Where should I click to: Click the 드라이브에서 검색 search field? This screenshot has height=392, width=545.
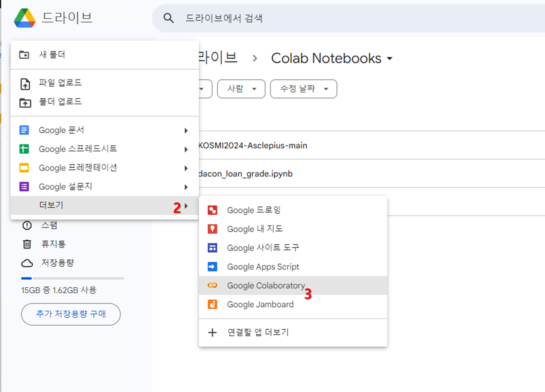coord(348,18)
